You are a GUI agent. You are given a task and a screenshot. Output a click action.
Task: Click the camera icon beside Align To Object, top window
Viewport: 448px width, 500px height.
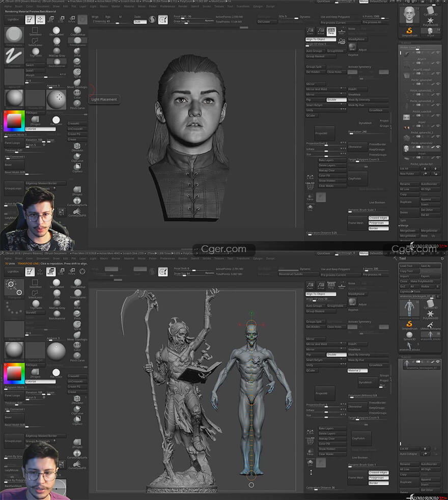(x=342, y=41)
